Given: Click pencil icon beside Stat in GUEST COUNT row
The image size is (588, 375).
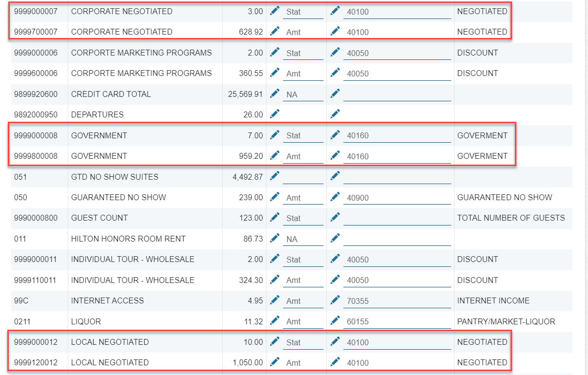Looking at the screenshot, I should tap(275, 217).
